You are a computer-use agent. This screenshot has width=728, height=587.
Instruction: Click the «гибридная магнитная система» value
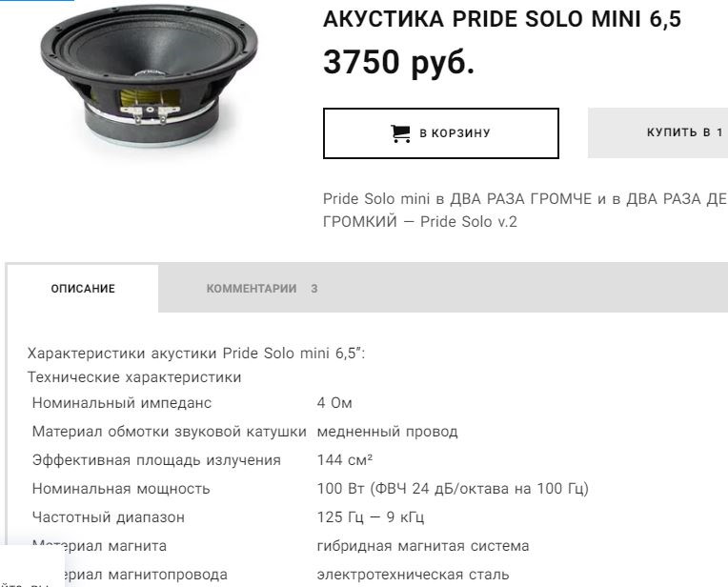click(423, 546)
